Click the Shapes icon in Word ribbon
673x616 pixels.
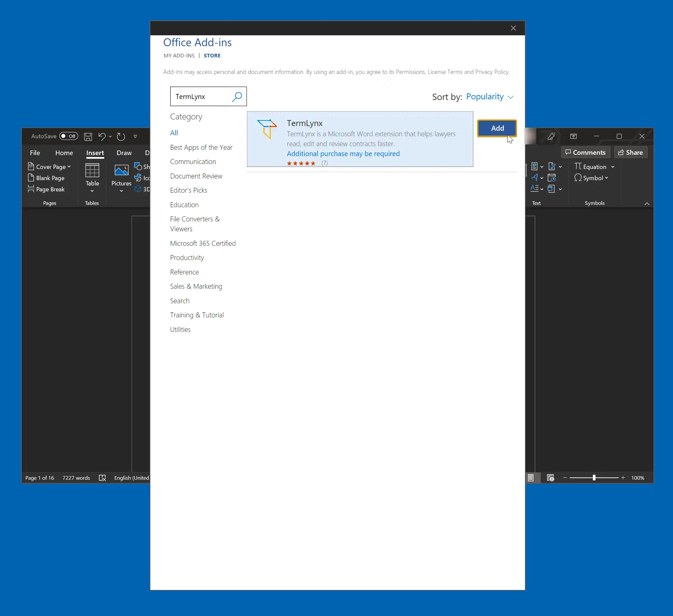pyautogui.click(x=138, y=166)
